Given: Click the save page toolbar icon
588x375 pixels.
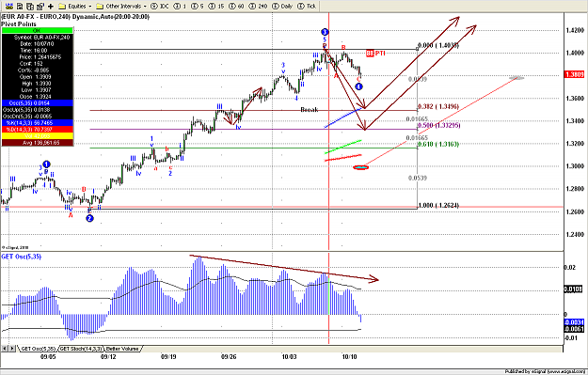Looking at the screenshot, I should pos(20,6).
